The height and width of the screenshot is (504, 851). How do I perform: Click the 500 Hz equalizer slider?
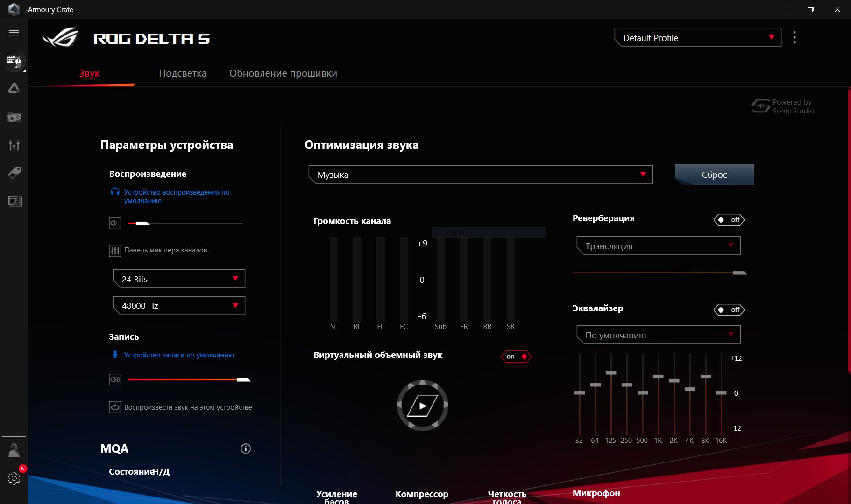643,393
